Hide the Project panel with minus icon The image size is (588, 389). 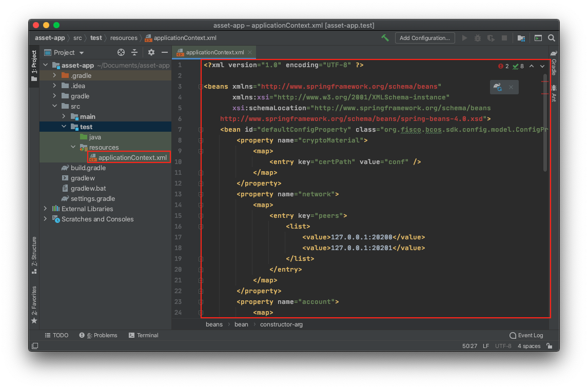click(164, 52)
